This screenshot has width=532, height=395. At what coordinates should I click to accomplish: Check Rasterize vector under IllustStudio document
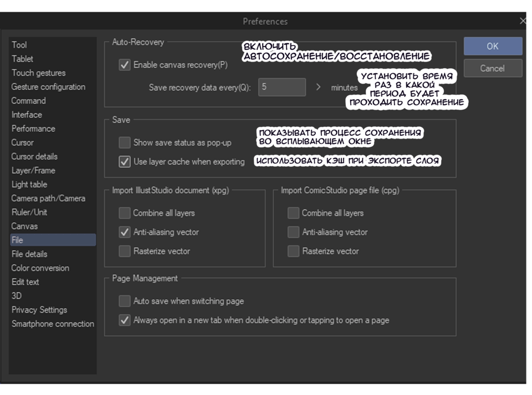125,252
